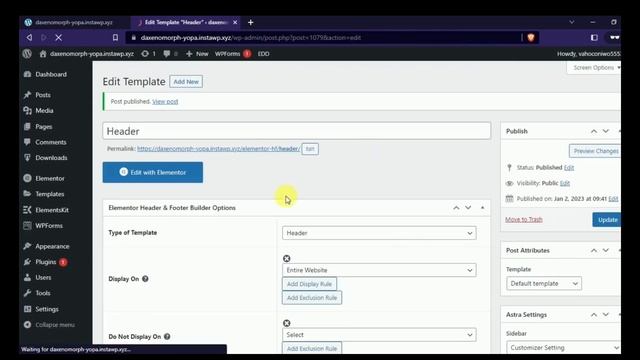Toggle the Header & Footer Builder Options panel
The height and width of the screenshot is (360, 640).
[x=482, y=208]
